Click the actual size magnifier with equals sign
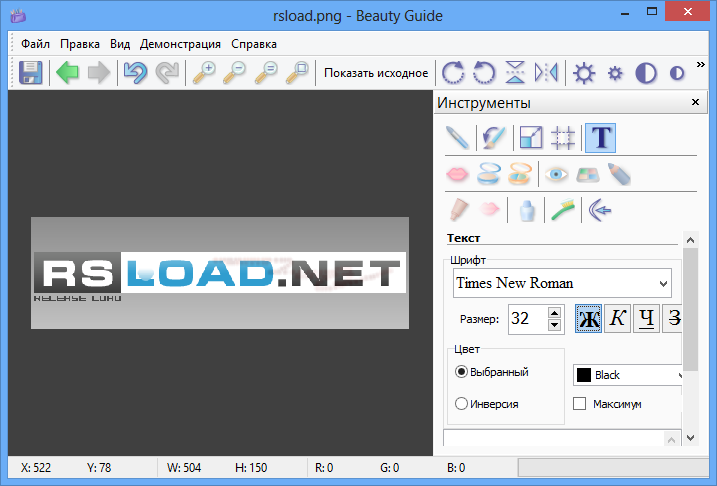Image resolution: width=717 pixels, height=486 pixels. [x=266, y=73]
